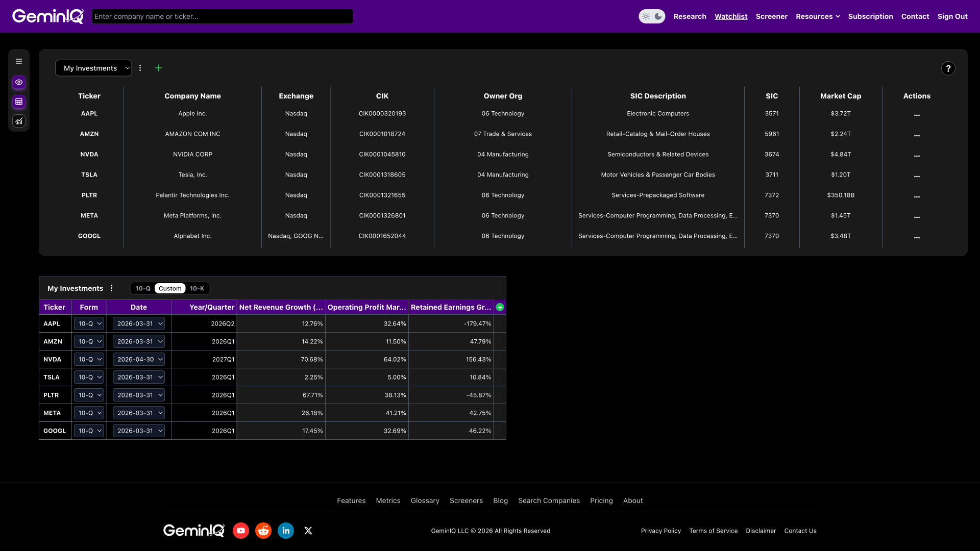
Task: Open Features link in footer
Action: coord(351,500)
